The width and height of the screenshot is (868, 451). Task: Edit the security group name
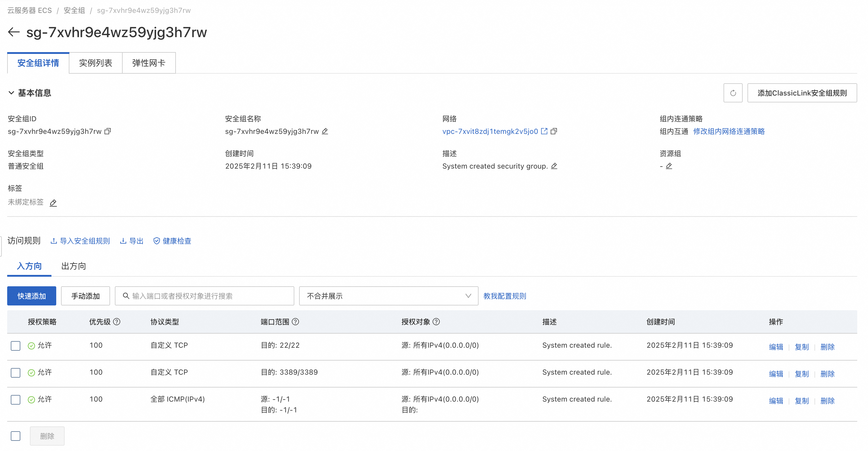coord(325,131)
